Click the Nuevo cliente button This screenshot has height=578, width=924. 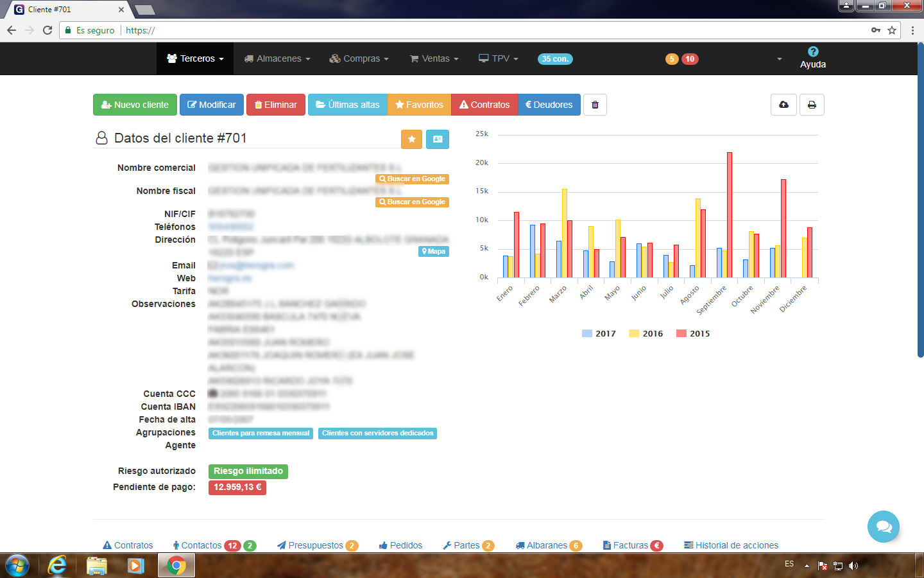135,105
